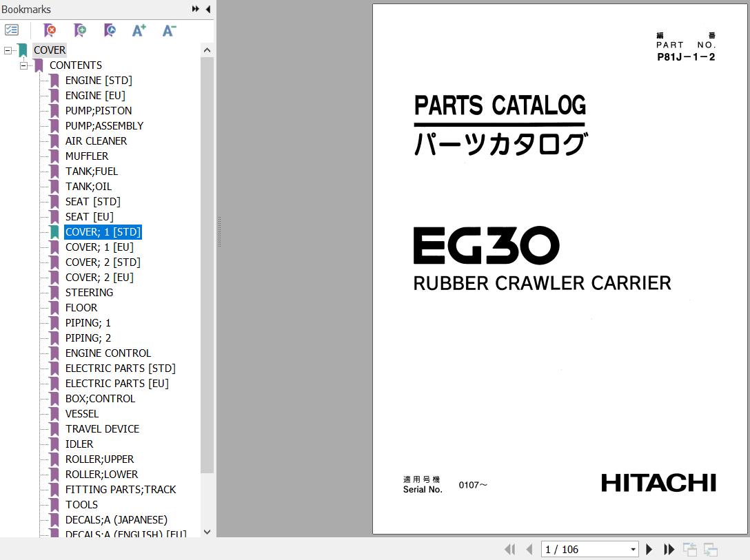Image resolution: width=750 pixels, height=560 pixels.
Task: Go to the next page
Action: [x=649, y=550]
